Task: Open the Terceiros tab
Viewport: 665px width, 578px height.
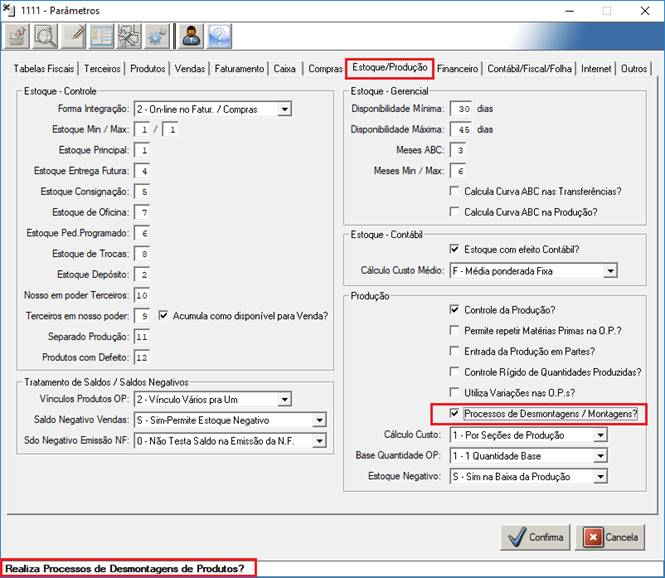Action: coord(102,69)
